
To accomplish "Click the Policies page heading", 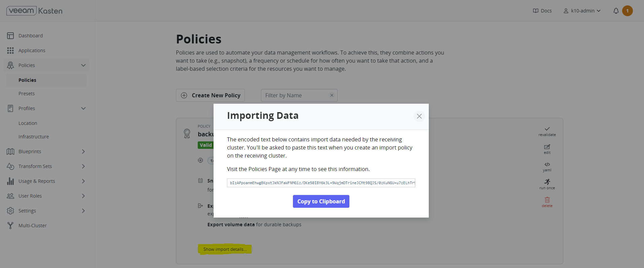I will (x=199, y=39).
